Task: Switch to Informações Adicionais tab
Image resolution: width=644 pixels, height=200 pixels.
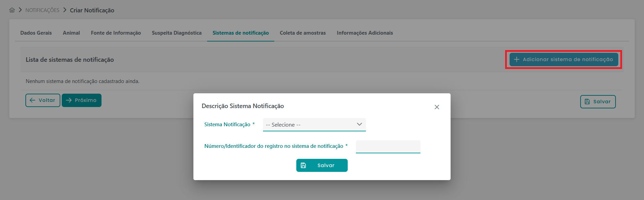Action: [365, 33]
